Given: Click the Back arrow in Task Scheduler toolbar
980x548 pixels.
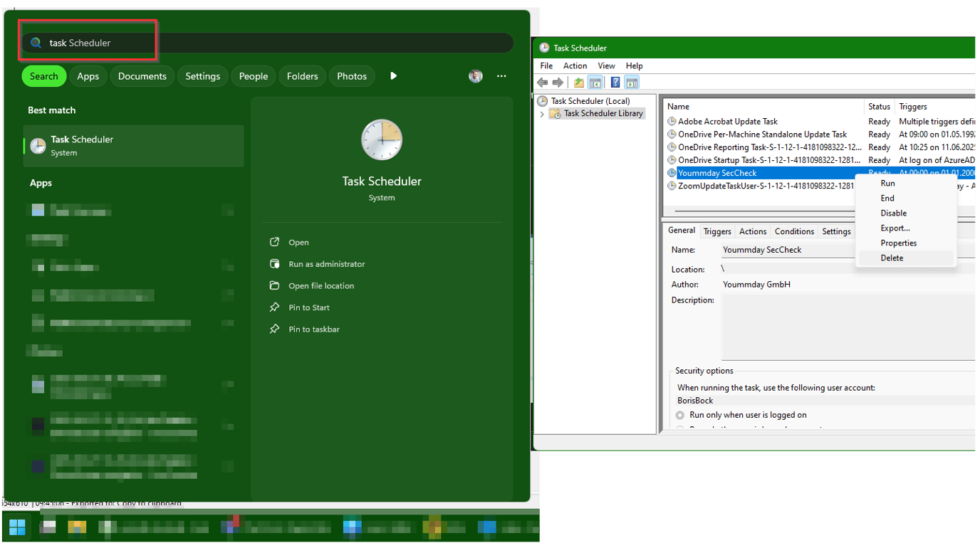Looking at the screenshot, I should (543, 83).
